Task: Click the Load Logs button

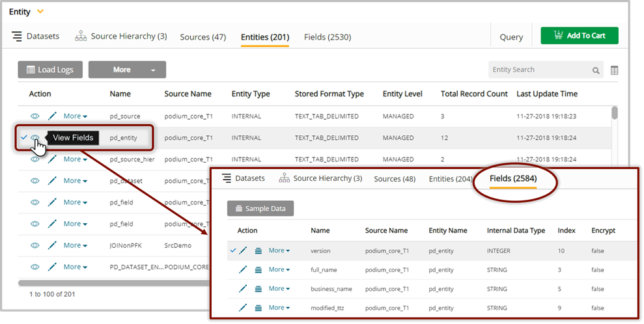Action: point(50,70)
